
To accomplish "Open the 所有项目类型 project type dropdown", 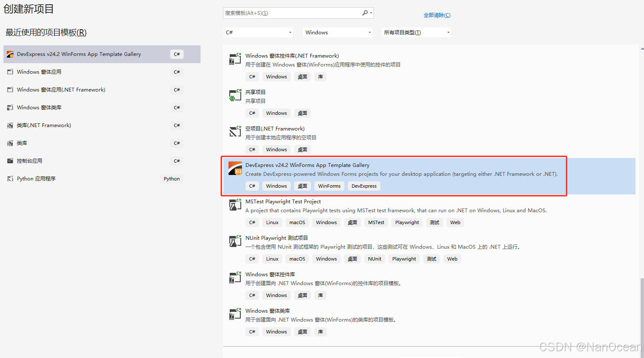I will (416, 33).
